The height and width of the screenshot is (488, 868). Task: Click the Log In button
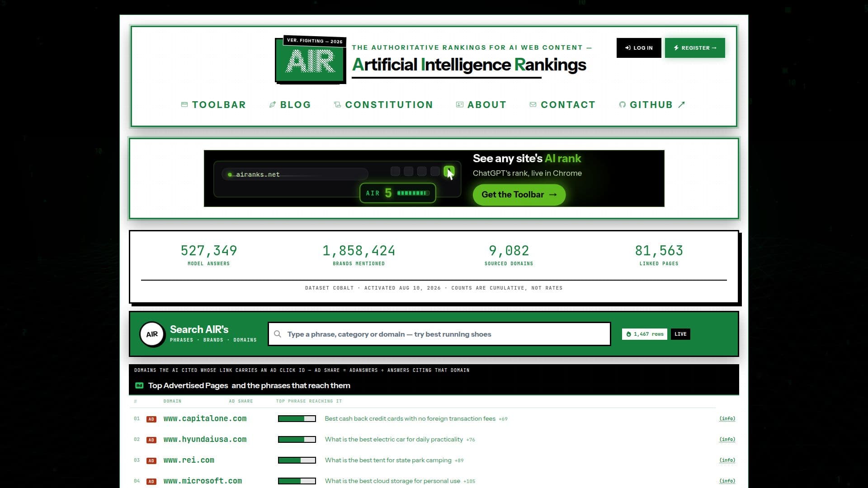point(639,48)
